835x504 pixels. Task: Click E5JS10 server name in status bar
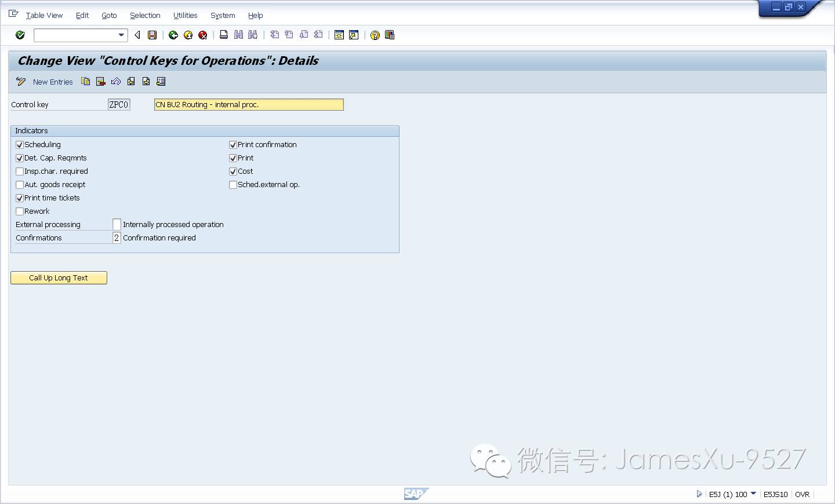tap(775, 494)
